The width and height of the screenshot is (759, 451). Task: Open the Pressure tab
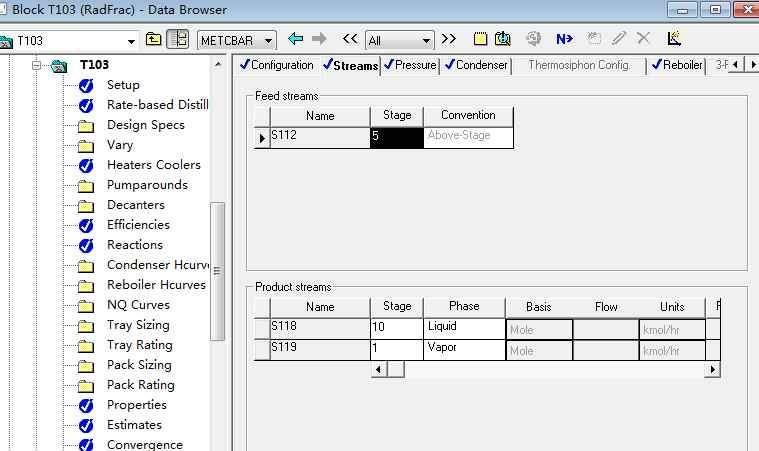(x=410, y=65)
